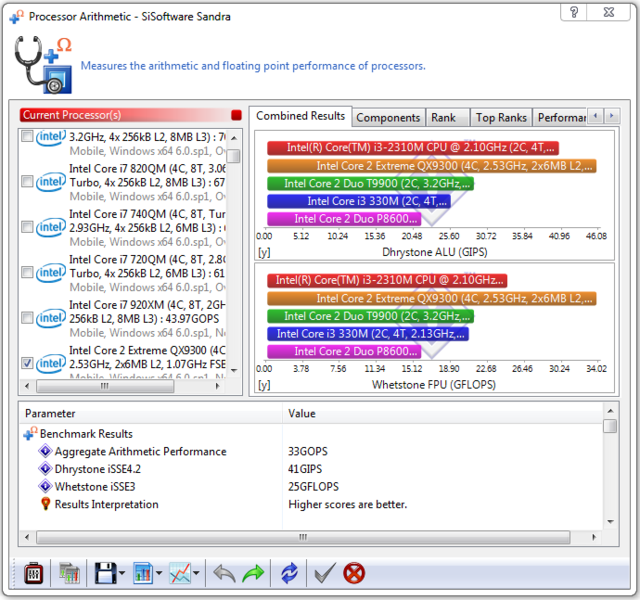Screen dimensions: 640x600
Task: Click the Intel logo for Core i7 720QM
Action: [x=51, y=273]
